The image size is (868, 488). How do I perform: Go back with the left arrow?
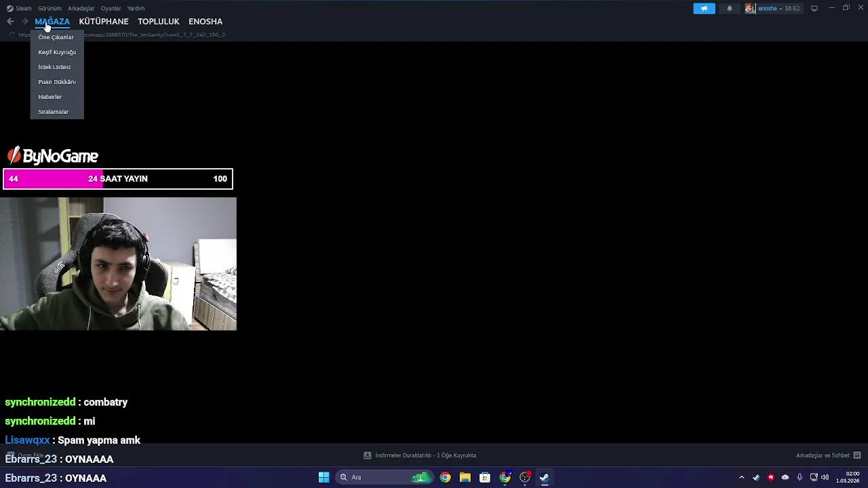point(10,21)
